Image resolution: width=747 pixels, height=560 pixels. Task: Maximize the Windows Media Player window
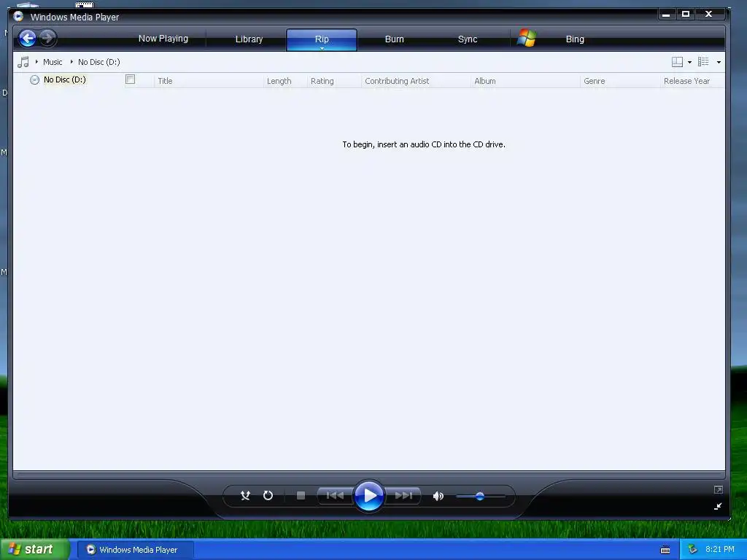point(686,15)
